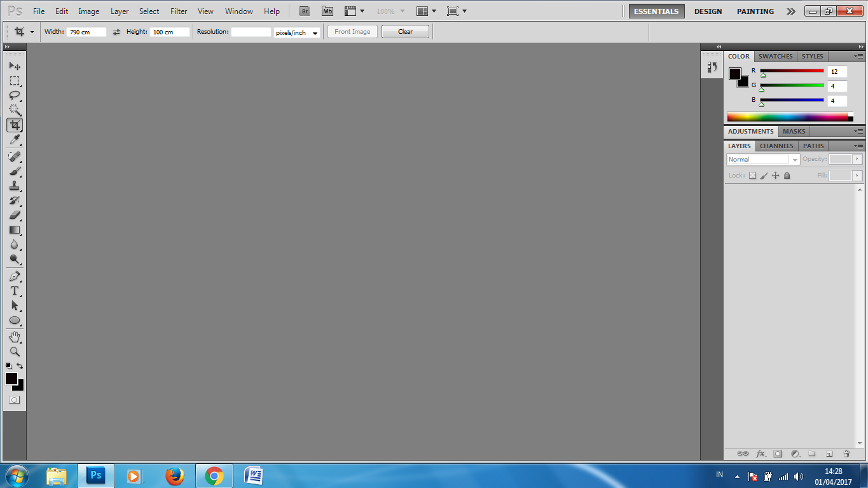Image resolution: width=868 pixels, height=488 pixels.
Task: Open the Filter menu
Action: (x=178, y=11)
